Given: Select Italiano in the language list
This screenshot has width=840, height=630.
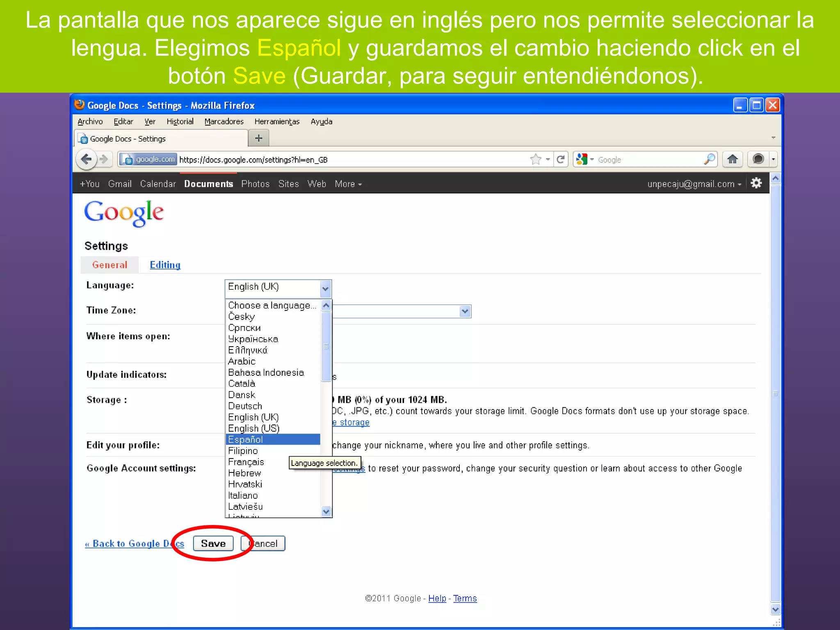Looking at the screenshot, I should pos(273,495).
